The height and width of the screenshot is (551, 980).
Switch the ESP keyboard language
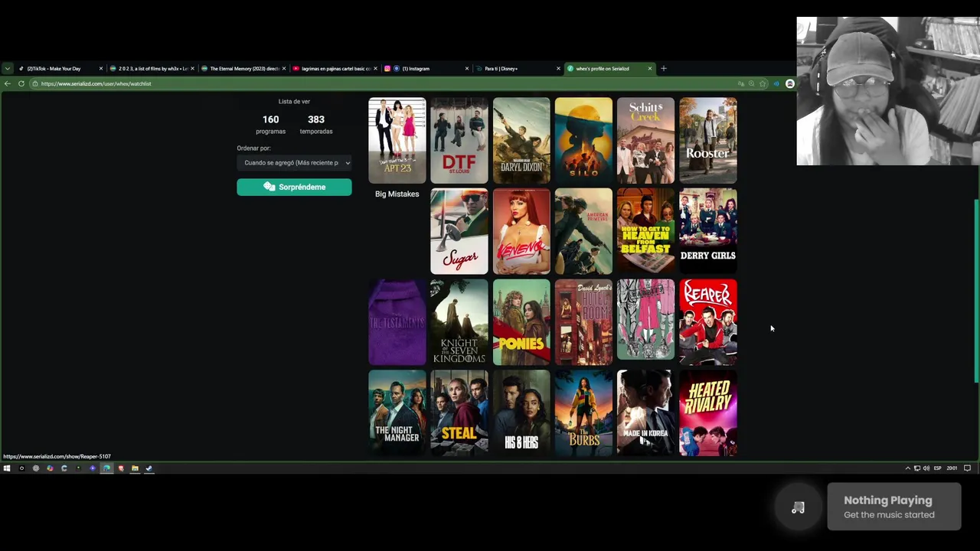click(938, 468)
